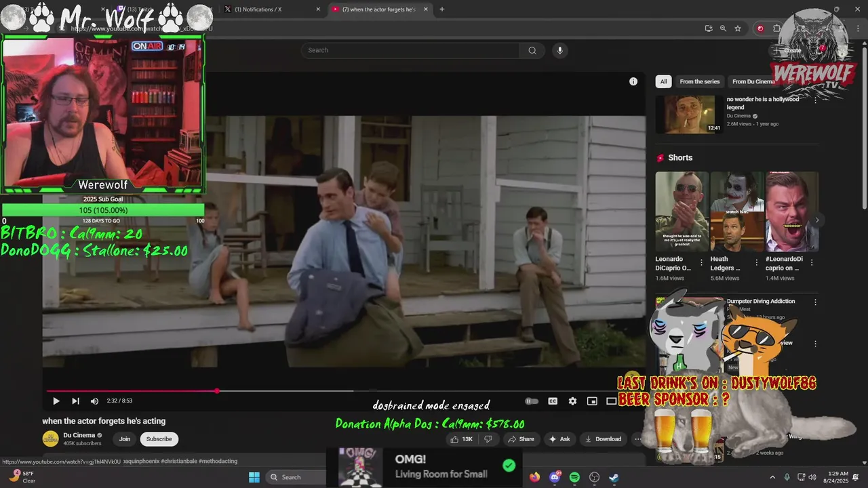Image resolution: width=868 pixels, height=488 pixels.
Task: Open the Chrome three-dot menu
Action: [x=857, y=28]
